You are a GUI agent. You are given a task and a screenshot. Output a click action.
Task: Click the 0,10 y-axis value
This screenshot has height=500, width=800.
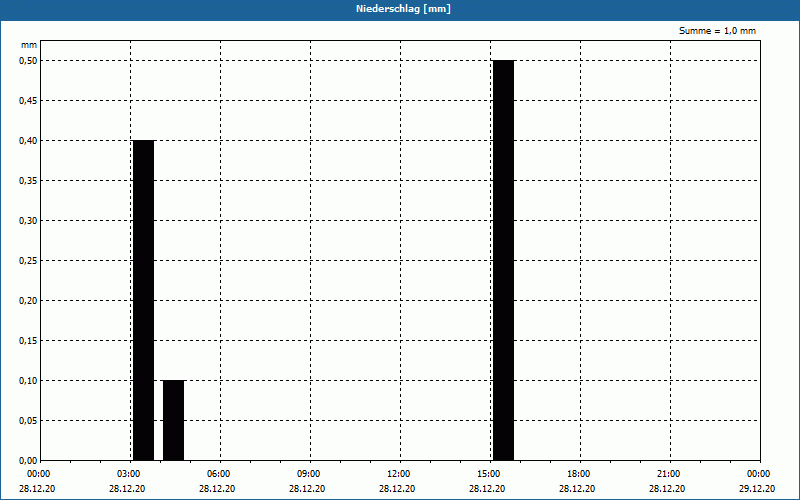pyautogui.click(x=28, y=381)
